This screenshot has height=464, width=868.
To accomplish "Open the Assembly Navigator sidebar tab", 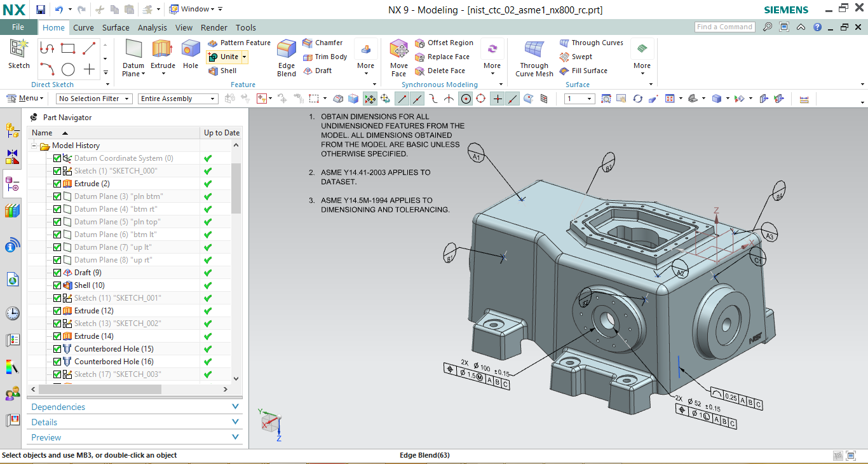I will (x=12, y=130).
